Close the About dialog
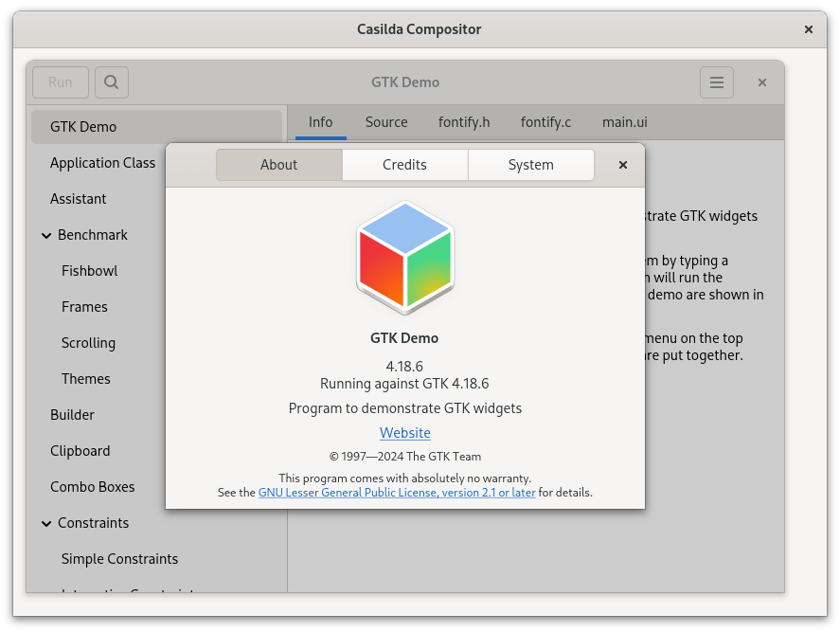 coord(622,165)
